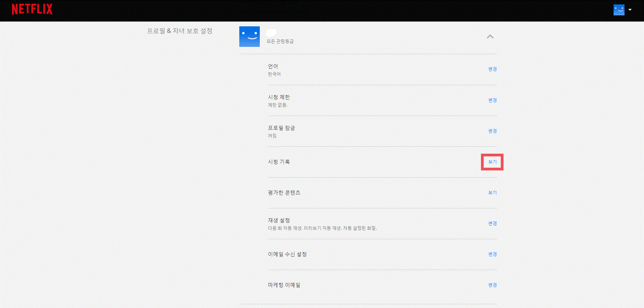Select the 재생 설정 label

click(279, 220)
